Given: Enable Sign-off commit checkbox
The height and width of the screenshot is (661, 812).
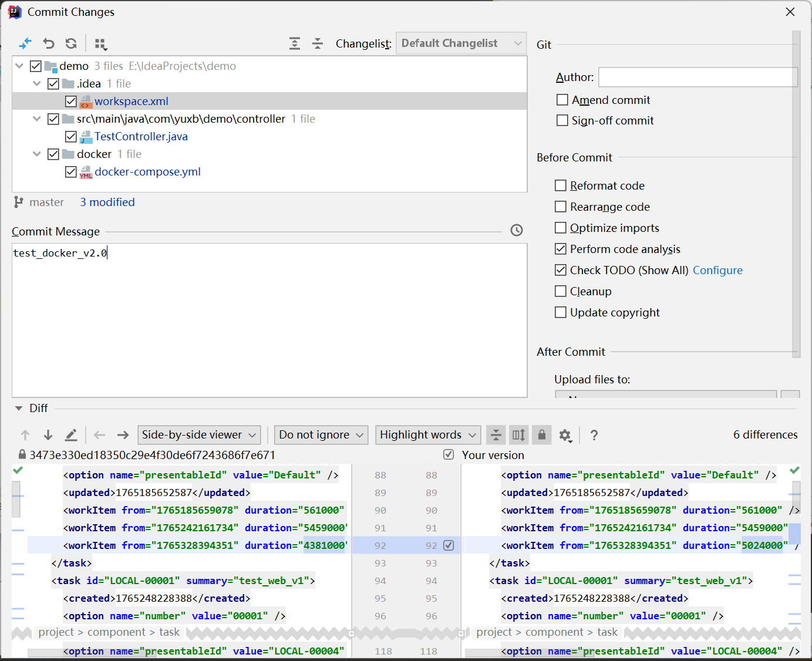Looking at the screenshot, I should point(562,120).
